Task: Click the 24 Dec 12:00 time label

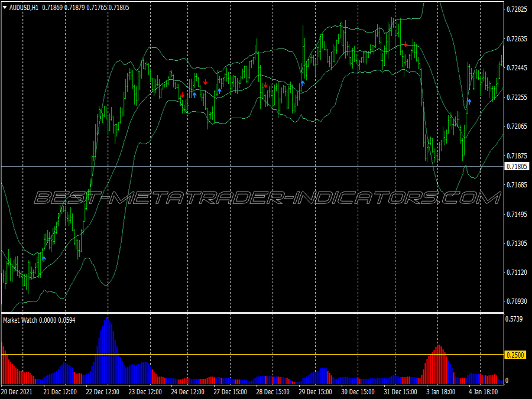Action: point(187,392)
